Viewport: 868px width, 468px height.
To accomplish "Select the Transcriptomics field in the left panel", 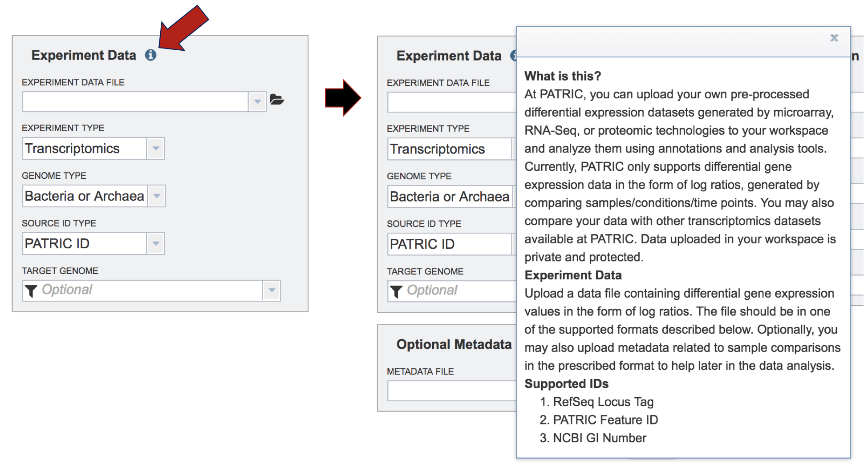I will [85, 149].
